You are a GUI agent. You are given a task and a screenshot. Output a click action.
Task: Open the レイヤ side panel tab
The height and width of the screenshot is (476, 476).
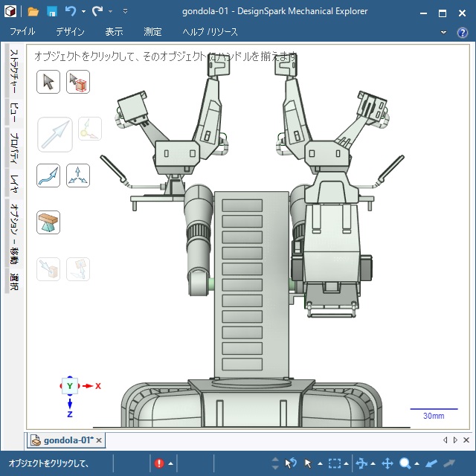pos(14,184)
